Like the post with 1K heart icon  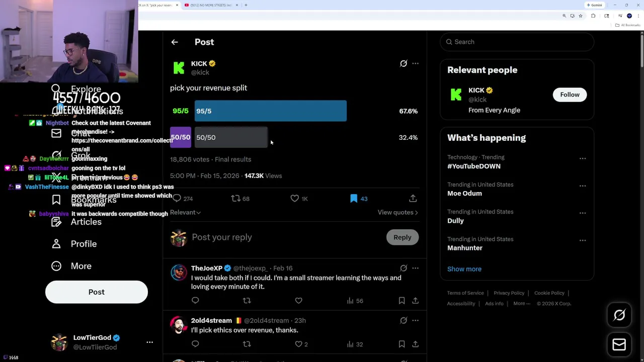pyautogui.click(x=295, y=199)
